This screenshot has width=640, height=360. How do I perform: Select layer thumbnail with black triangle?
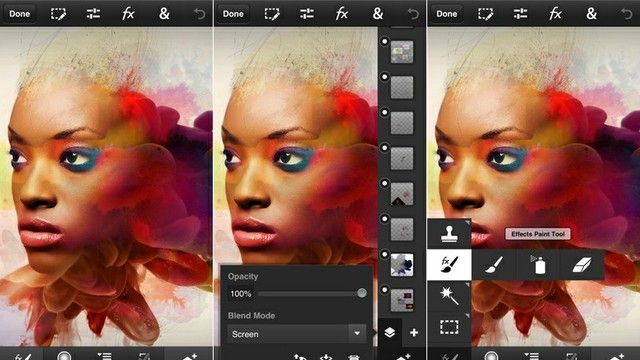pyautogui.click(x=402, y=193)
